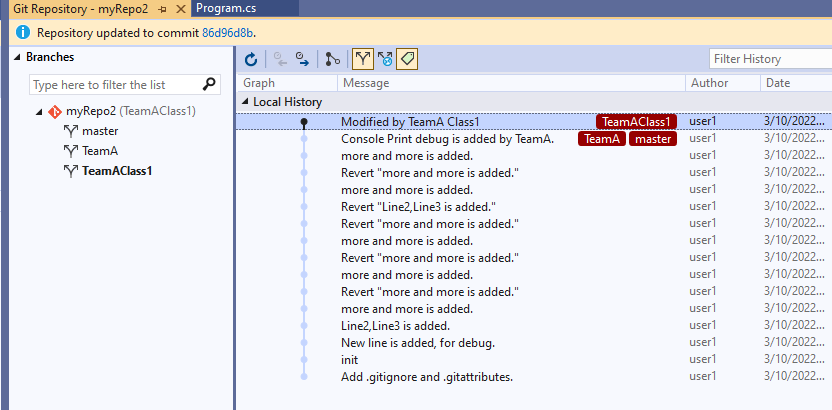The width and height of the screenshot is (832, 410).
Task: Select commit "New line is added, for debug."
Action: coord(418,343)
